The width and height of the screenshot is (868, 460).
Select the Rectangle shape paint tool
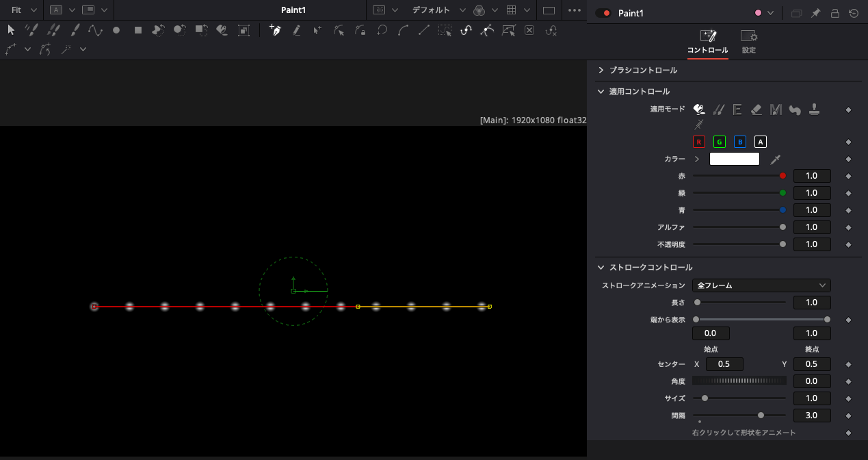[x=137, y=30]
